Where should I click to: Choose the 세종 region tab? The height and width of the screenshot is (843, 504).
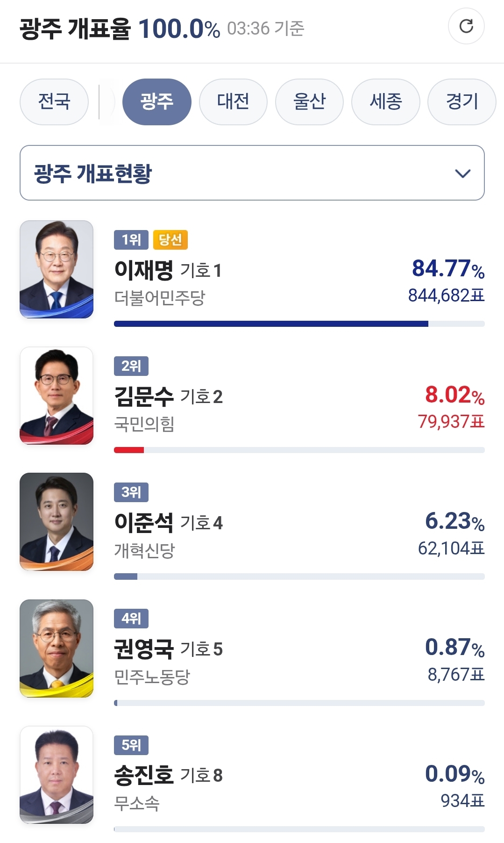pyautogui.click(x=385, y=101)
